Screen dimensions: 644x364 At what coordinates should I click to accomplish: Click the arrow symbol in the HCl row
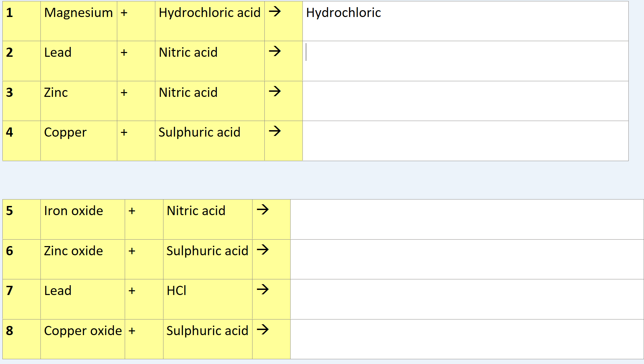coord(263,290)
